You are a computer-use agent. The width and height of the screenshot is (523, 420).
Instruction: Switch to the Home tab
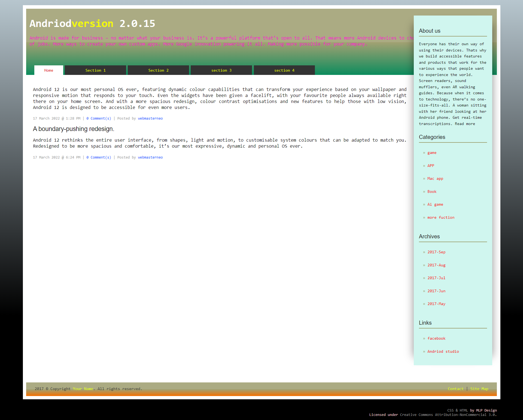48,70
